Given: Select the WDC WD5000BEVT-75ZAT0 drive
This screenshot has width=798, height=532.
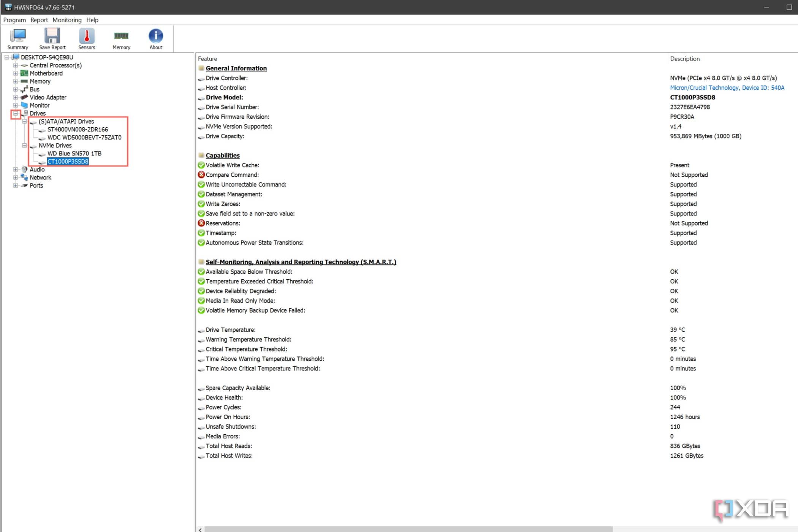Looking at the screenshot, I should pos(84,138).
